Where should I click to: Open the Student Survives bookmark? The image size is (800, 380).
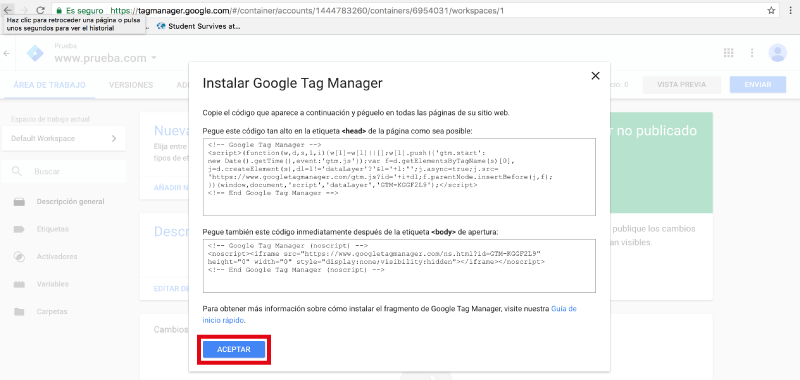(198, 26)
